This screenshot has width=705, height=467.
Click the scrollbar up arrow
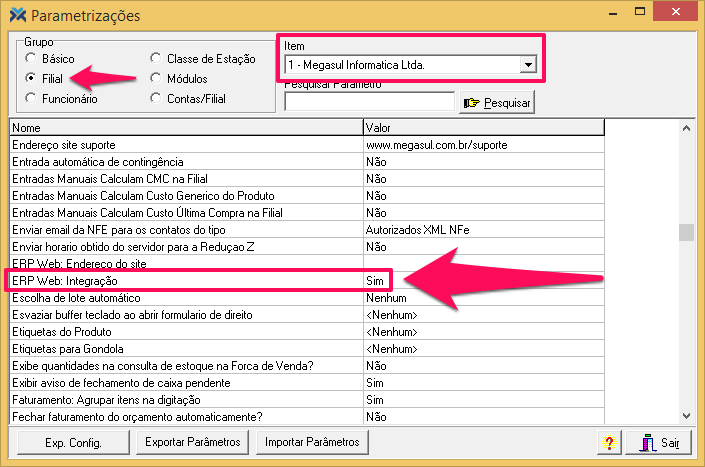(x=686, y=129)
